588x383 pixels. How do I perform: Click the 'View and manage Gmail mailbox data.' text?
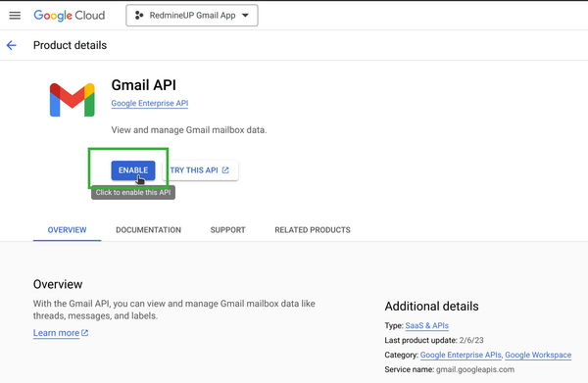coord(189,130)
